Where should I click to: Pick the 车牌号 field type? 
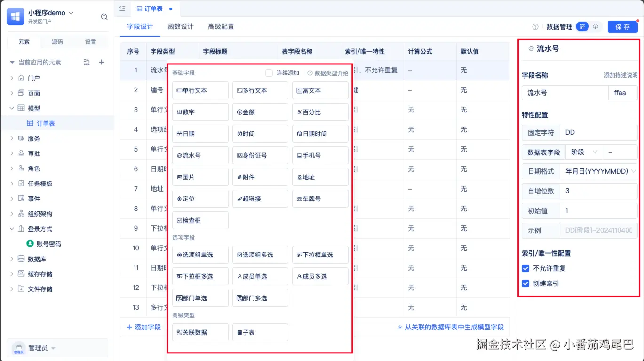pos(320,199)
